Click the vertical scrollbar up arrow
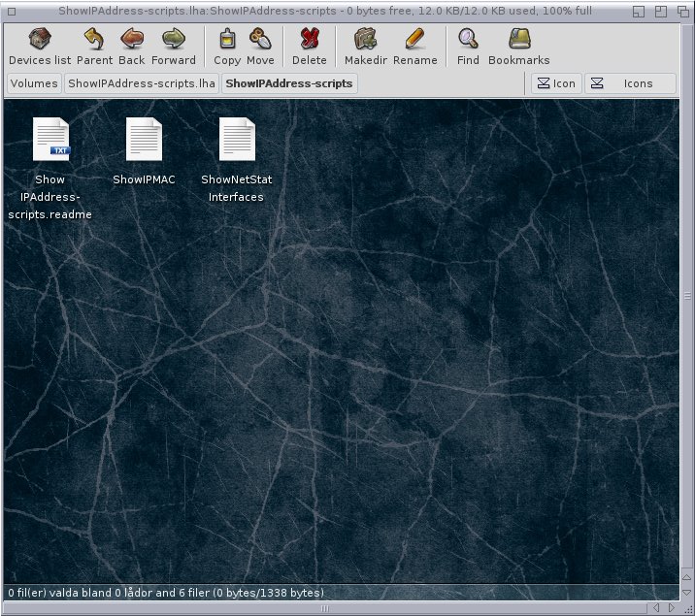Image resolution: width=695 pixels, height=616 pixels. [686, 577]
